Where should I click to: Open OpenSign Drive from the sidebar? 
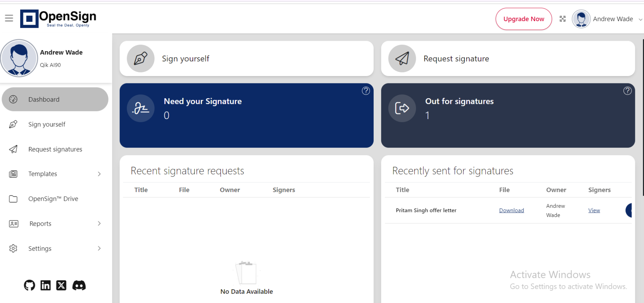click(53, 199)
